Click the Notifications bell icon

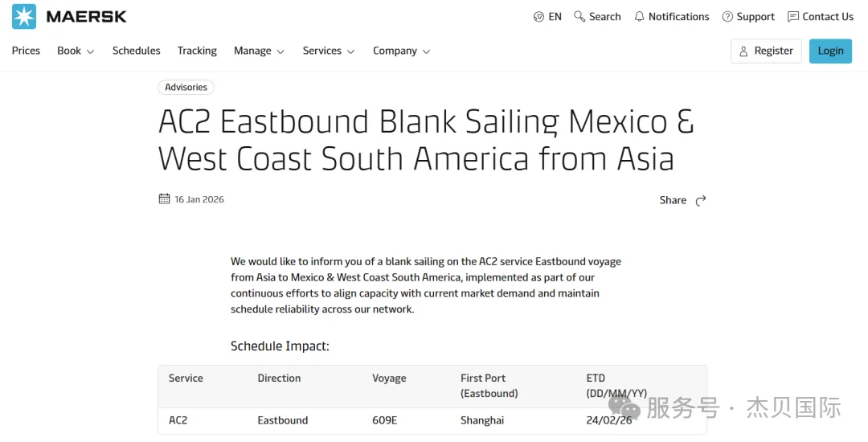tap(640, 17)
